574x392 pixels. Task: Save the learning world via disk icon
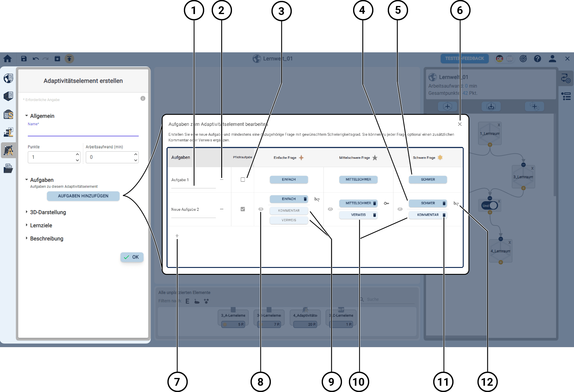(24, 59)
